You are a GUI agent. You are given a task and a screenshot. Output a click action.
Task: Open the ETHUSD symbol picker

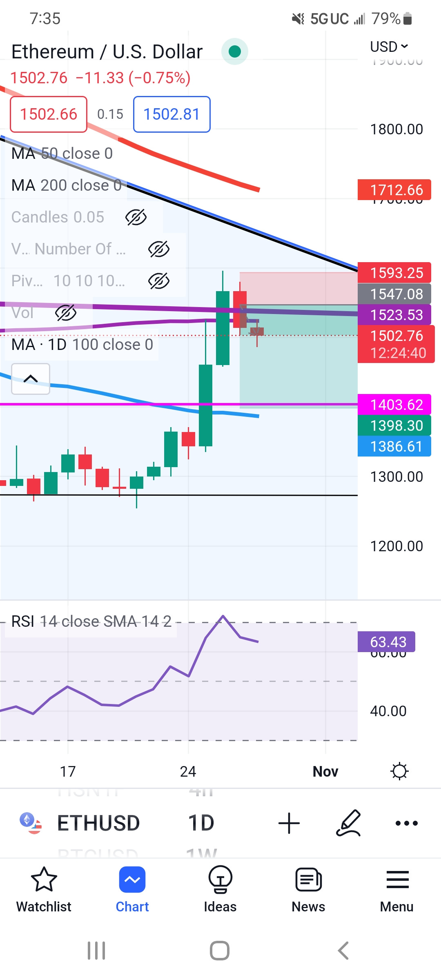pyautogui.click(x=98, y=823)
